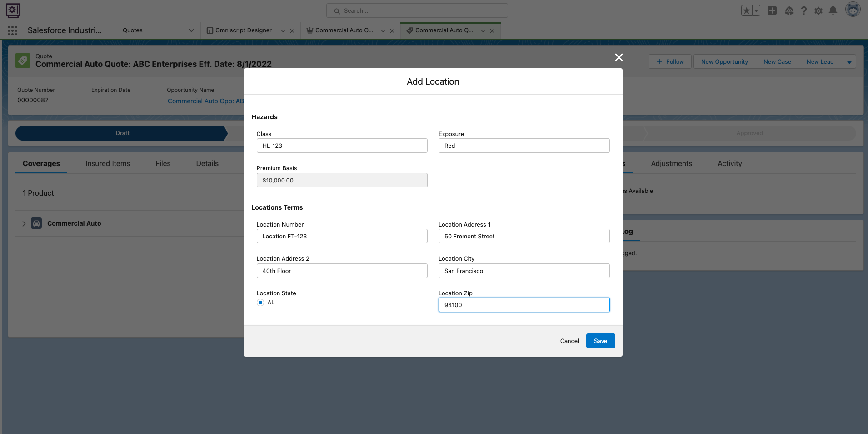Select the AL Location State radio button
Screen dimensions: 868x434
pyautogui.click(x=260, y=303)
